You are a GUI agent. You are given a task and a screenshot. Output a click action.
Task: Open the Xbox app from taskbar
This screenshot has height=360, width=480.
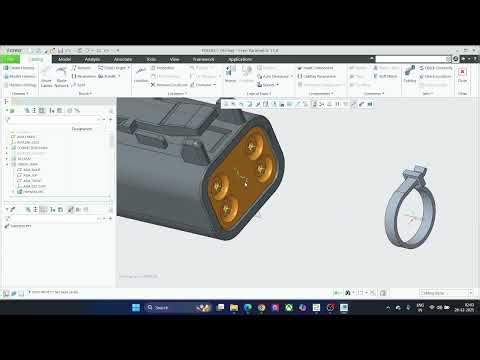tap(289, 308)
